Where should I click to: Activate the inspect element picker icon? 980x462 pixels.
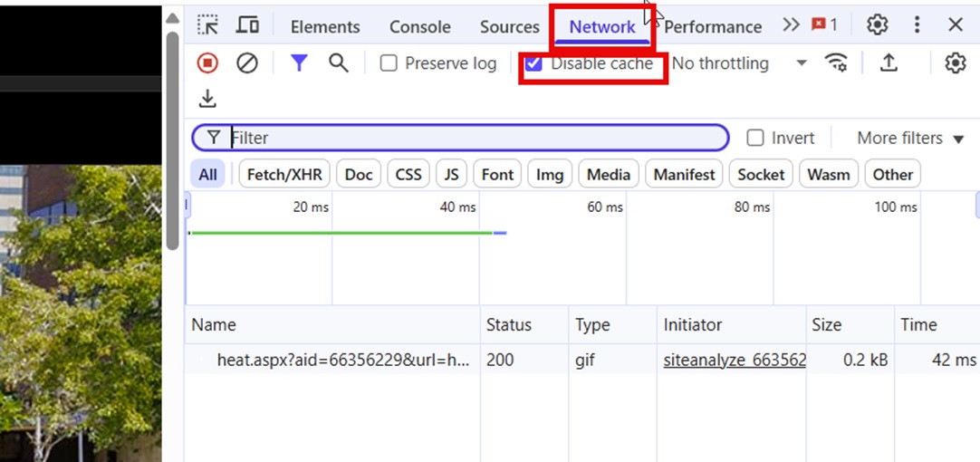(x=207, y=25)
